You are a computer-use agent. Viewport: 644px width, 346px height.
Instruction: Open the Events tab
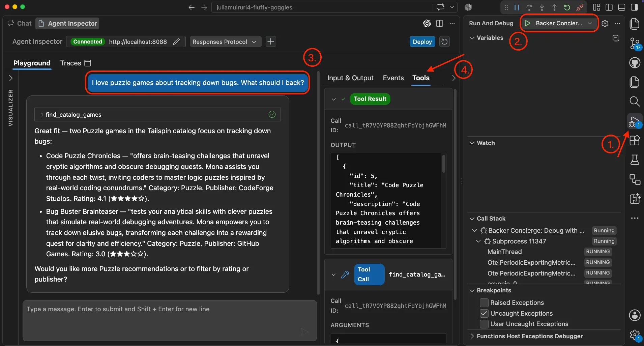tap(393, 78)
